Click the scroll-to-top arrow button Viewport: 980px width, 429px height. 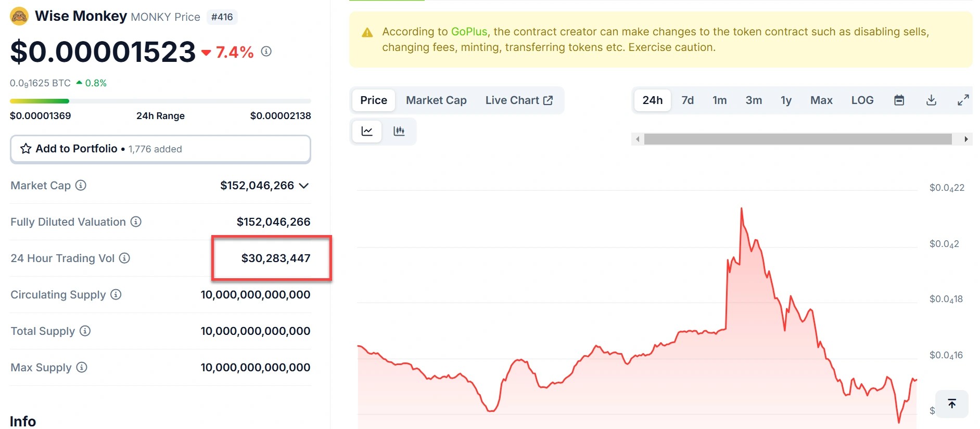951,404
